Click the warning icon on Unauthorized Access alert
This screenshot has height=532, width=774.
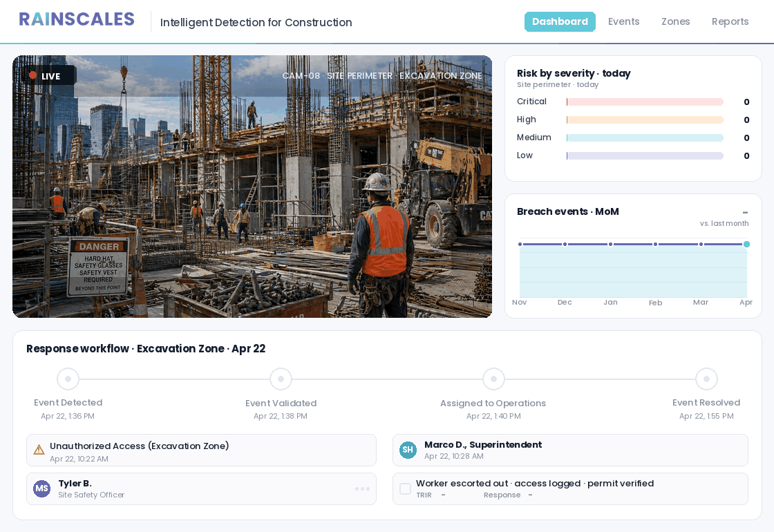(39, 450)
